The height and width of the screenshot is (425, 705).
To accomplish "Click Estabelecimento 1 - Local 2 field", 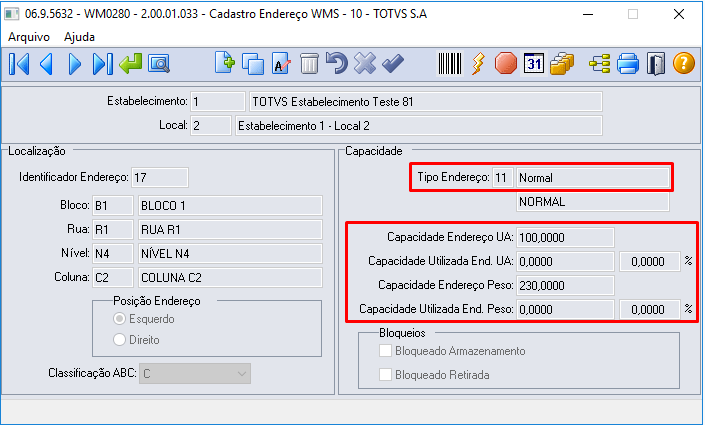I will pyautogui.click(x=419, y=125).
